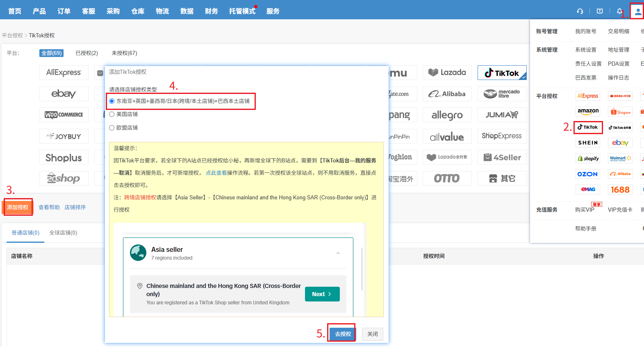Open 购买VIP in account panel
Screen dimensions: 644x347
585,210
